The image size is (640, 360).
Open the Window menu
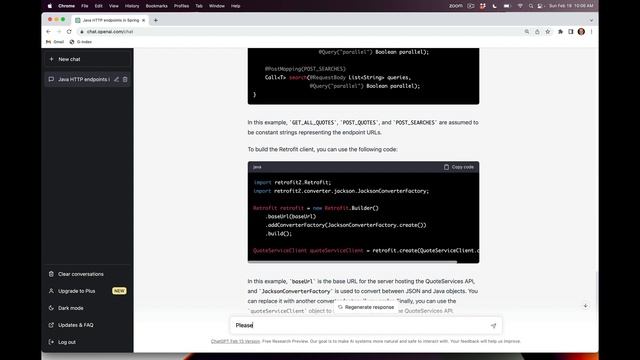point(217,6)
